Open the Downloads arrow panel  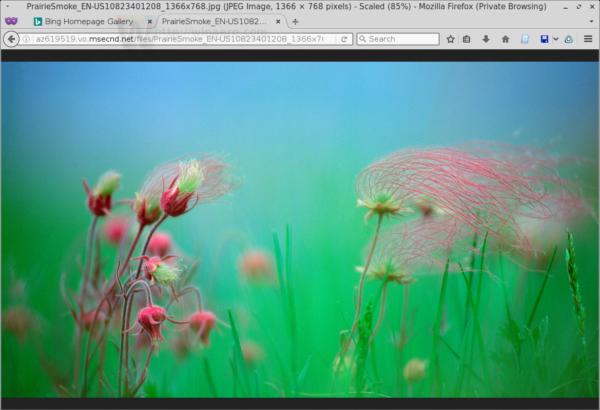[x=486, y=39]
